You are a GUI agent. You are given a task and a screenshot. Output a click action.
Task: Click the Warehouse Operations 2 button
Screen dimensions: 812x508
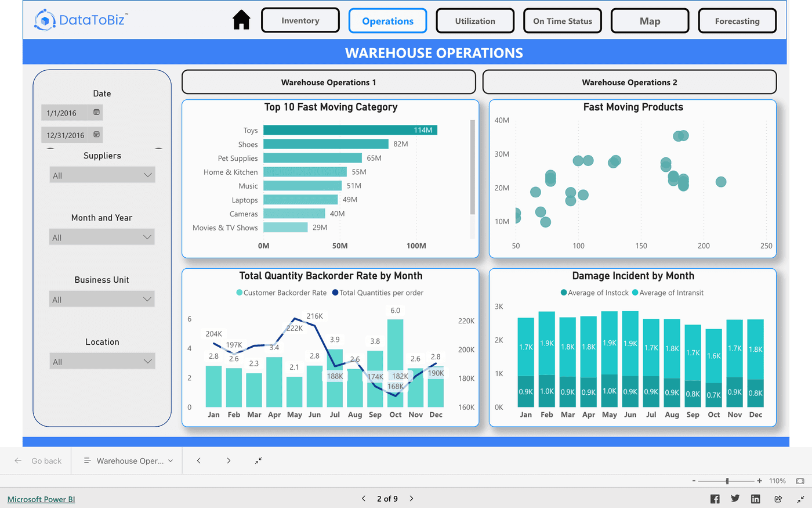coord(629,82)
